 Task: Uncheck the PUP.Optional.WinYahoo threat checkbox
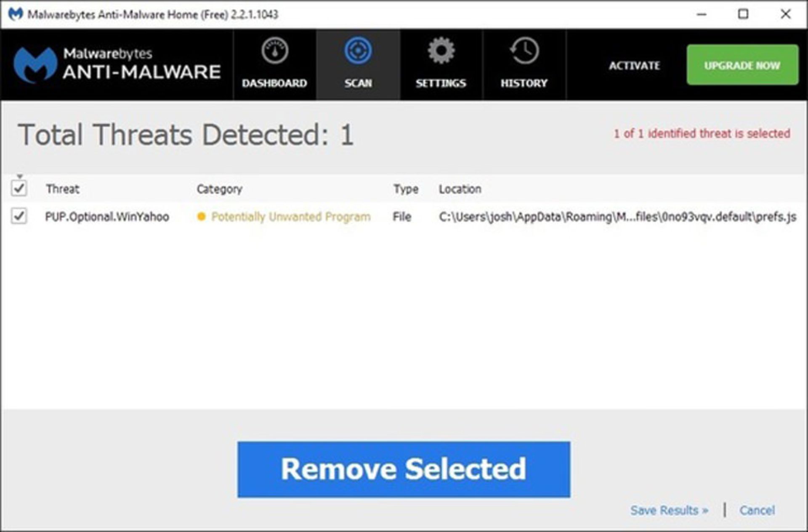(19, 216)
